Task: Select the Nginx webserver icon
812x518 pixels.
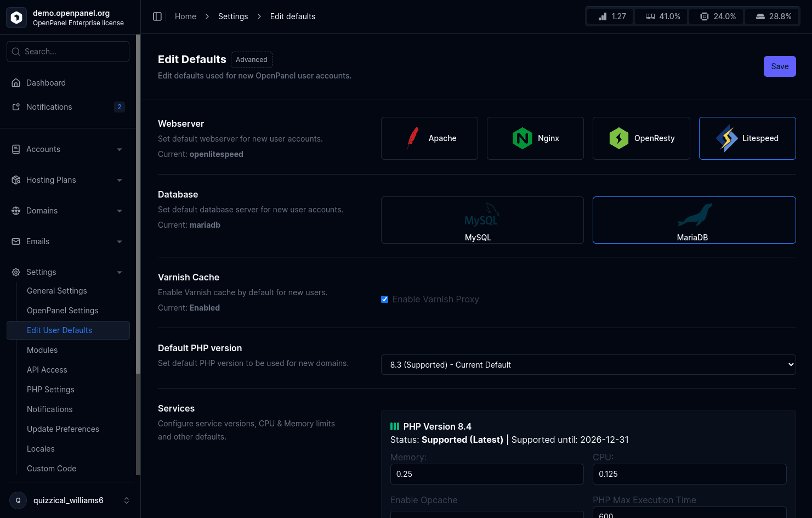Action: point(535,138)
